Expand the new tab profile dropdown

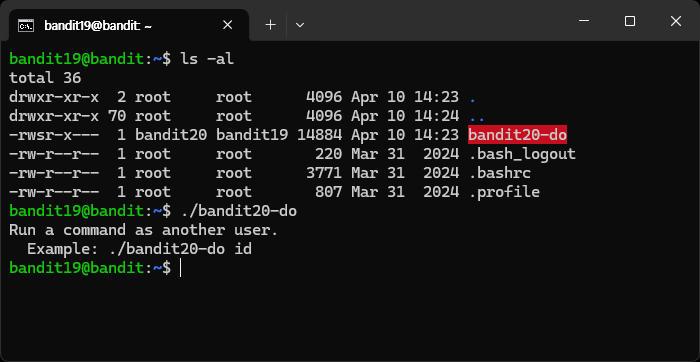point(300,25)
